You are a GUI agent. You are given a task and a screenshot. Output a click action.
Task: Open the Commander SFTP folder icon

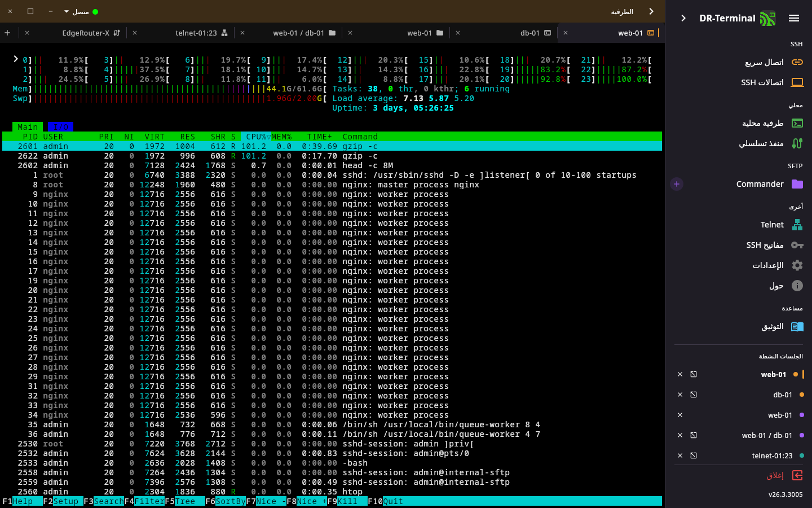pos(797,184)
